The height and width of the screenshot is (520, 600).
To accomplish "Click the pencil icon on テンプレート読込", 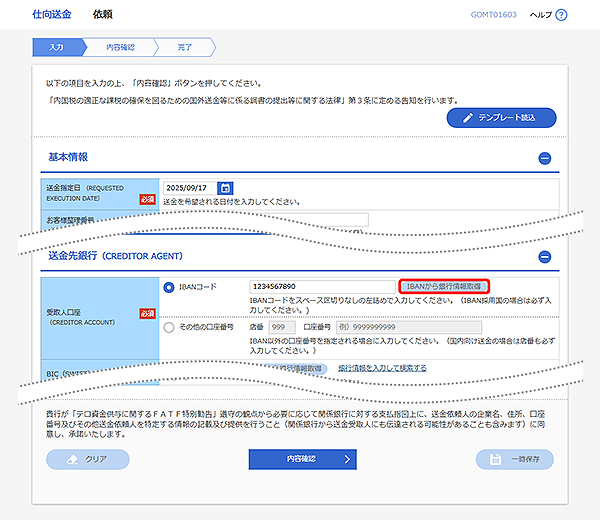I will coord(468,118).
